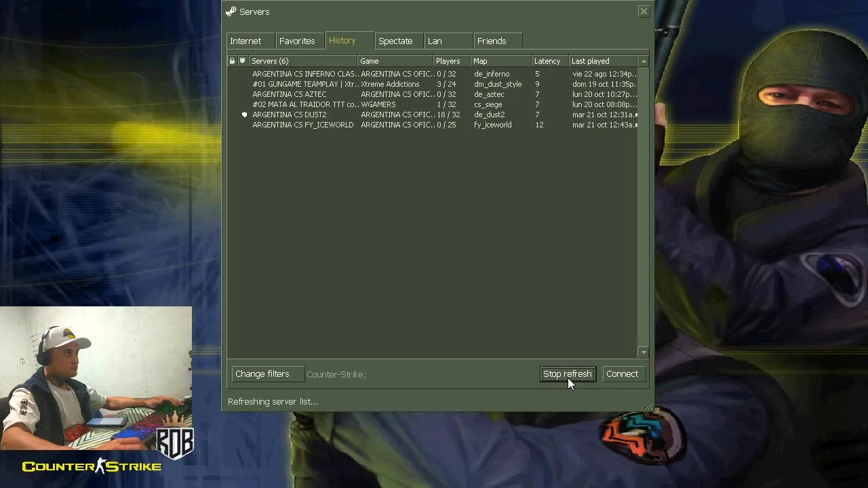The height and width of the screenshot is (488, 868).
Task: Click the Refreshing server list status text
Action: point(273,401)
